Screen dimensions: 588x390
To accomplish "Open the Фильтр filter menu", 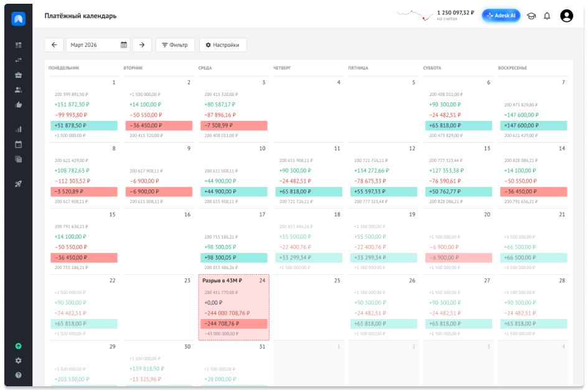I will click(x=175, y=45).
